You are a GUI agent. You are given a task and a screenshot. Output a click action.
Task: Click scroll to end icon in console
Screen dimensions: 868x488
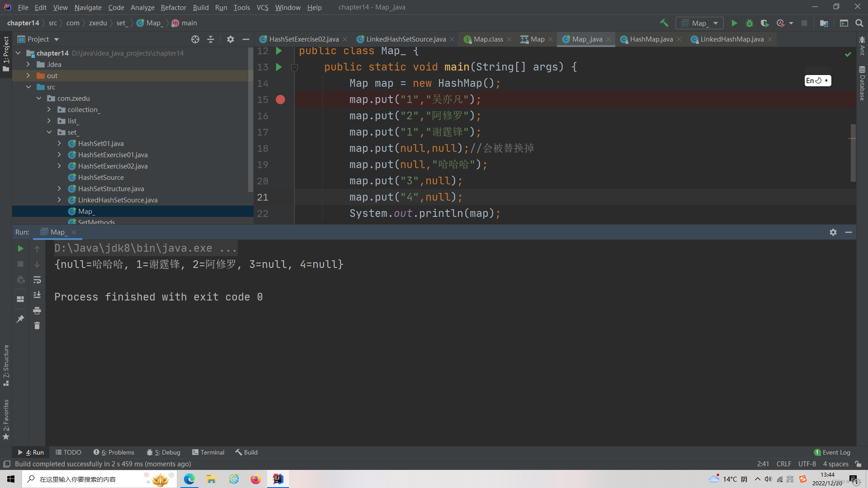click(x=37, y=295)
